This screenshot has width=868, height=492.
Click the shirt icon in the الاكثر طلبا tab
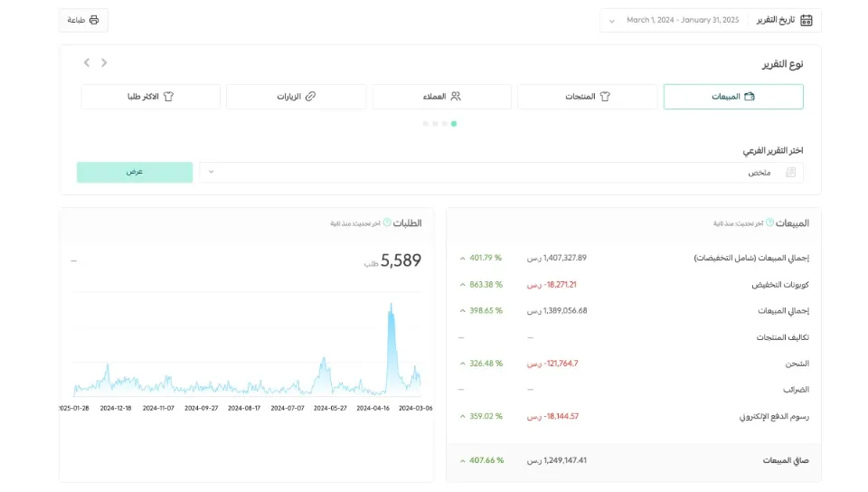pos(169,96)
